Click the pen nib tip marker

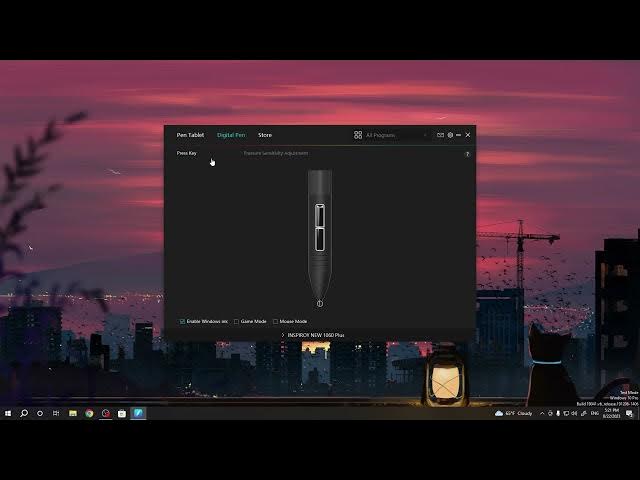320,304
